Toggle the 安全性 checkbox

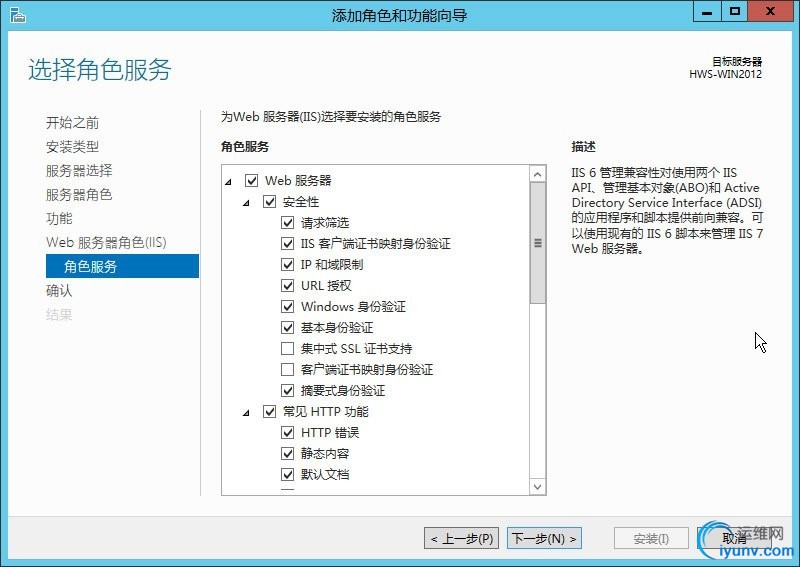tap(269, 202)
